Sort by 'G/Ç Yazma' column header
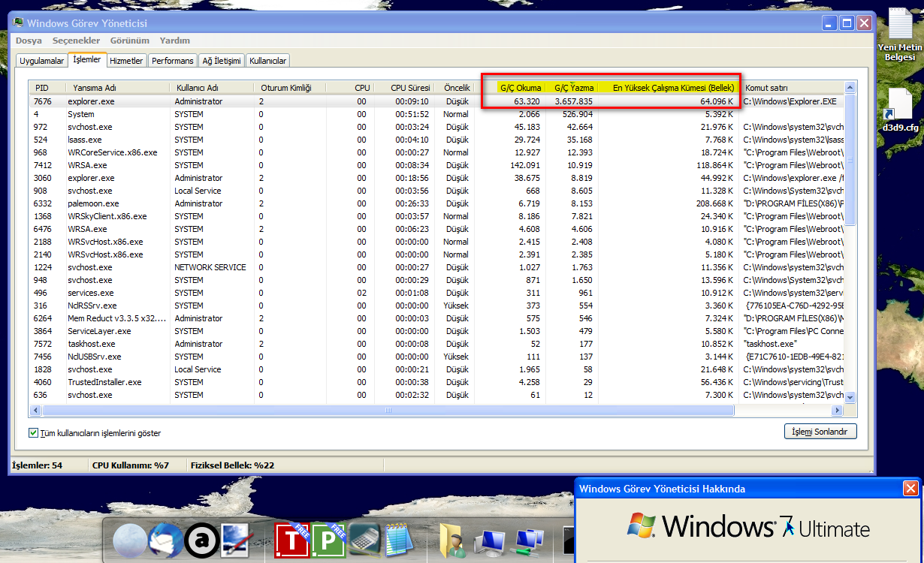 click(572, 88)
